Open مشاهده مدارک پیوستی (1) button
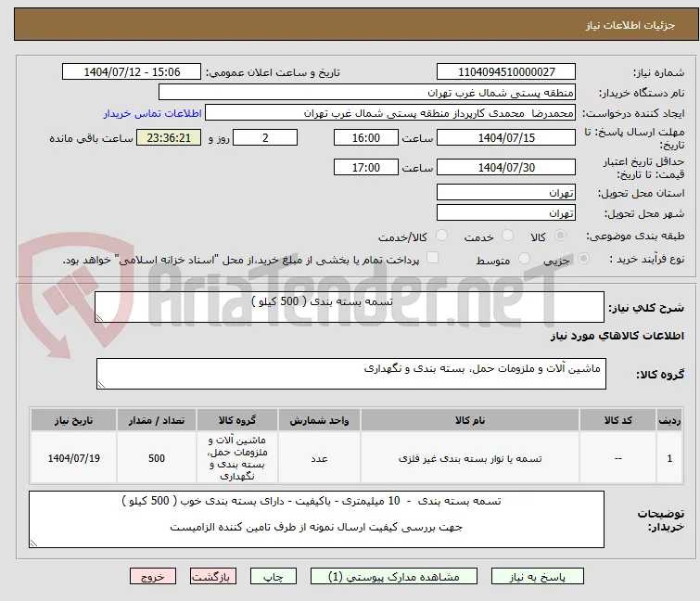700x601 pixels. pyautogui.click(x=394, y=577)
